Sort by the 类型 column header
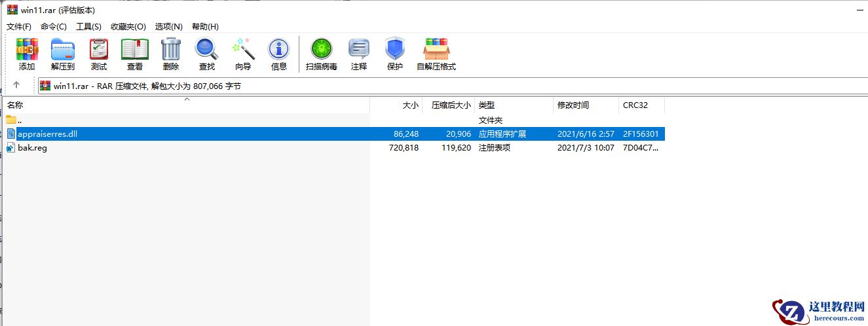The image size is (868, 326). pyautogui.click(x=514, y=105)
